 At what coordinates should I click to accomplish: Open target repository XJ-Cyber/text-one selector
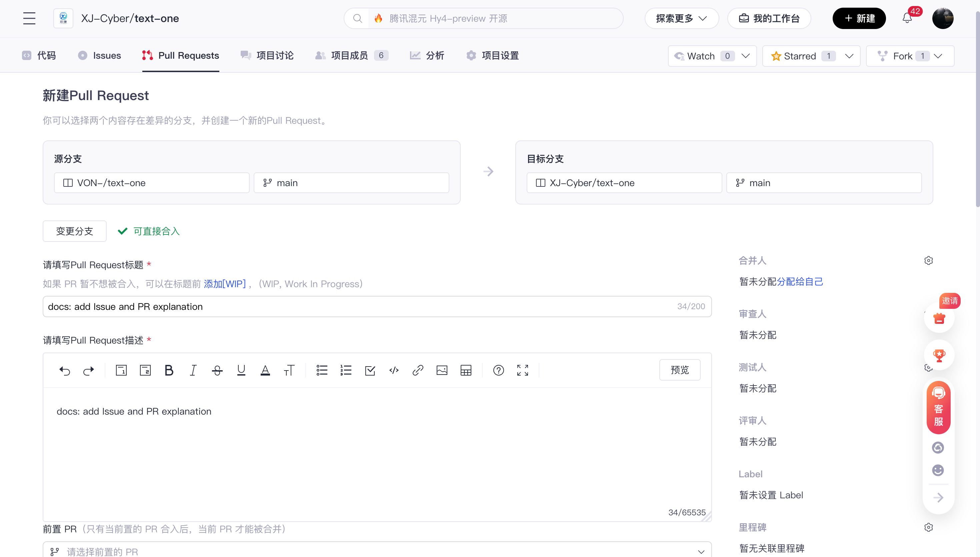pos(624,183)
